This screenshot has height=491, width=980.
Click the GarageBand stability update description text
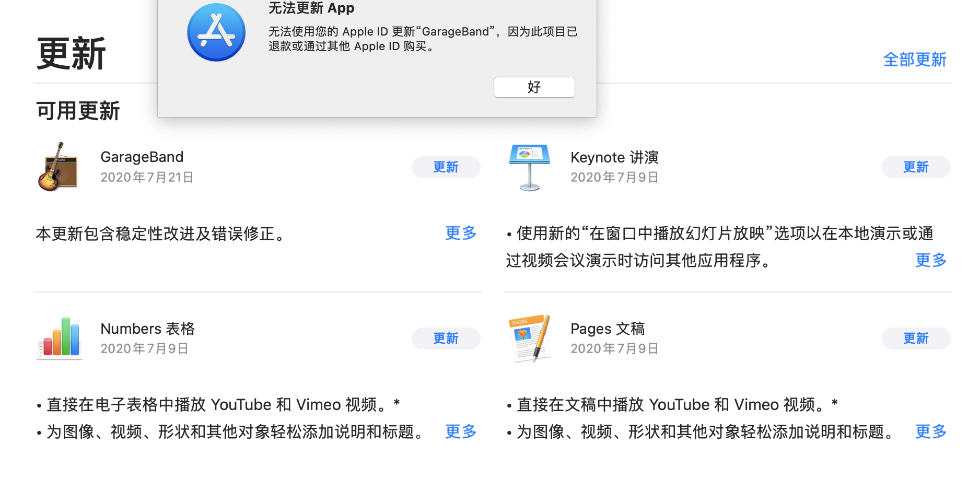(161, 233)
